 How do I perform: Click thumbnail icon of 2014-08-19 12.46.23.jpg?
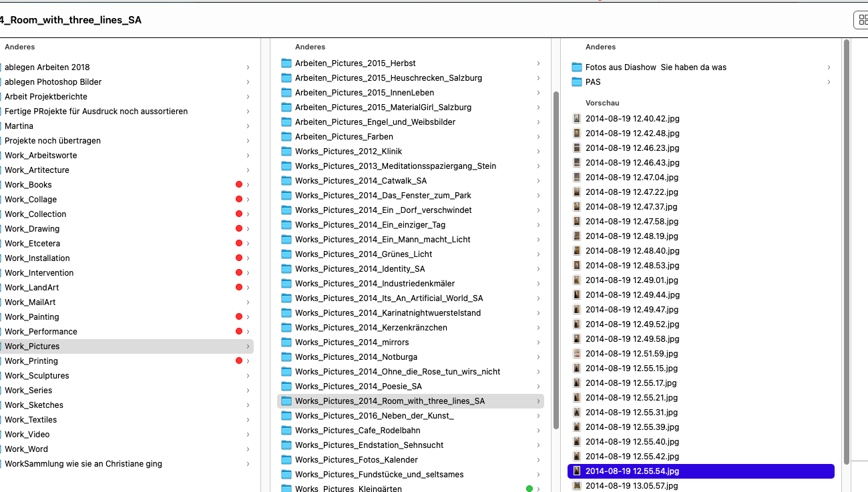577,148
